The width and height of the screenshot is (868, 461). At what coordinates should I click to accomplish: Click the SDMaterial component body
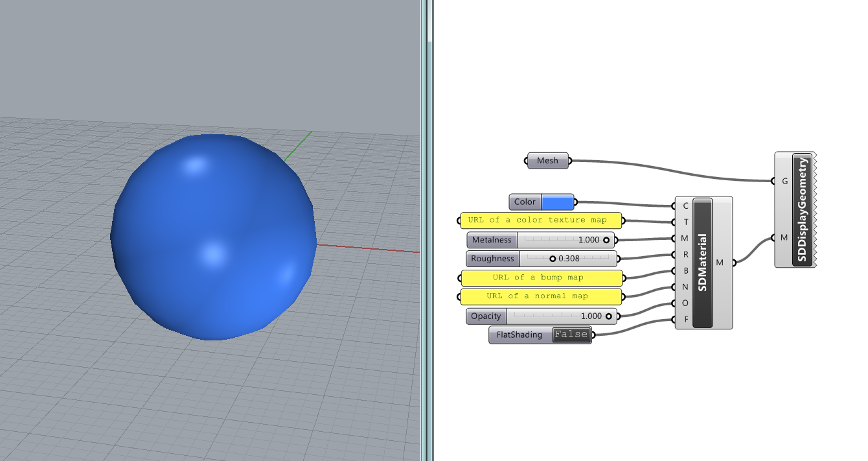pos(702,263)
